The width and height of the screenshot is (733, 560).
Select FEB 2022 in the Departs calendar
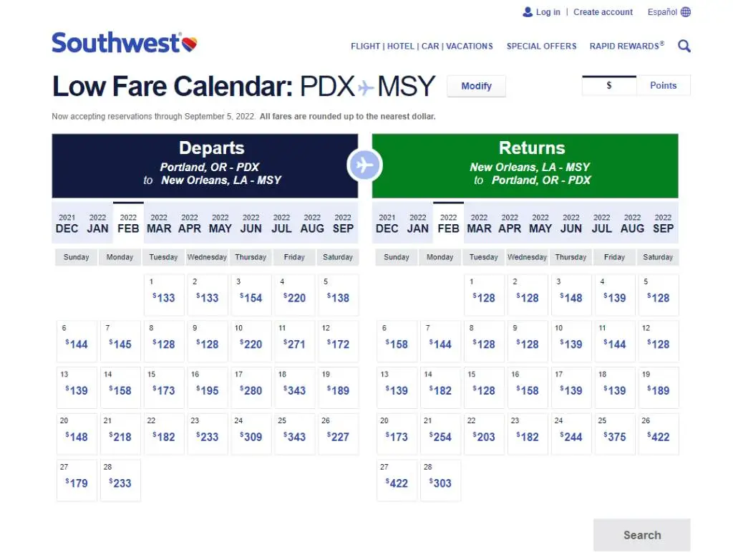(128, 223)
